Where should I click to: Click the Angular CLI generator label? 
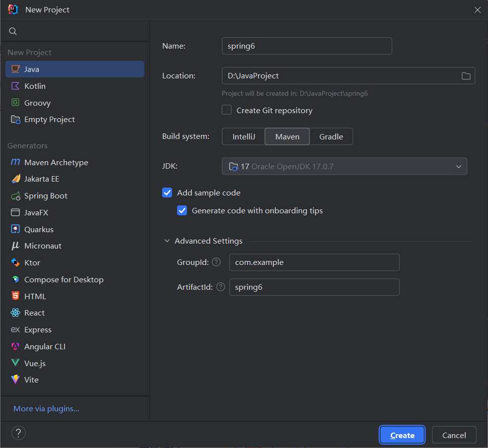[45, 346]
